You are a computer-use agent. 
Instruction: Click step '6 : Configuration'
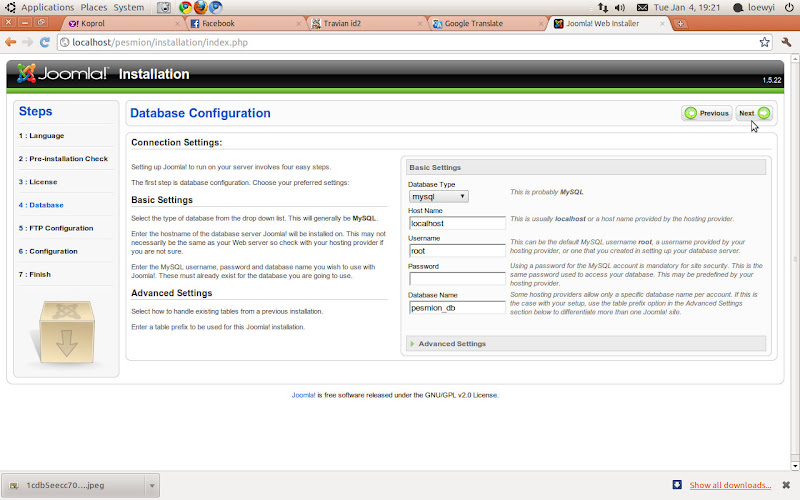coord(48,251)
